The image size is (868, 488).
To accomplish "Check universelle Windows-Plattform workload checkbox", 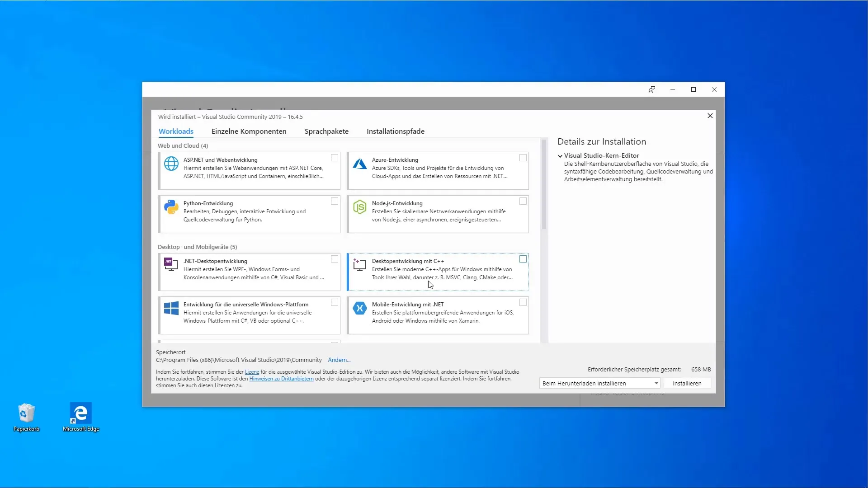I will tap(335, 302).
